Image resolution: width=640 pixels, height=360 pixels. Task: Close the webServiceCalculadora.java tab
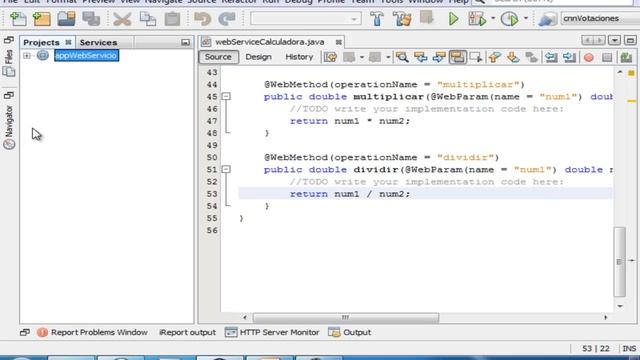[338, 42]
